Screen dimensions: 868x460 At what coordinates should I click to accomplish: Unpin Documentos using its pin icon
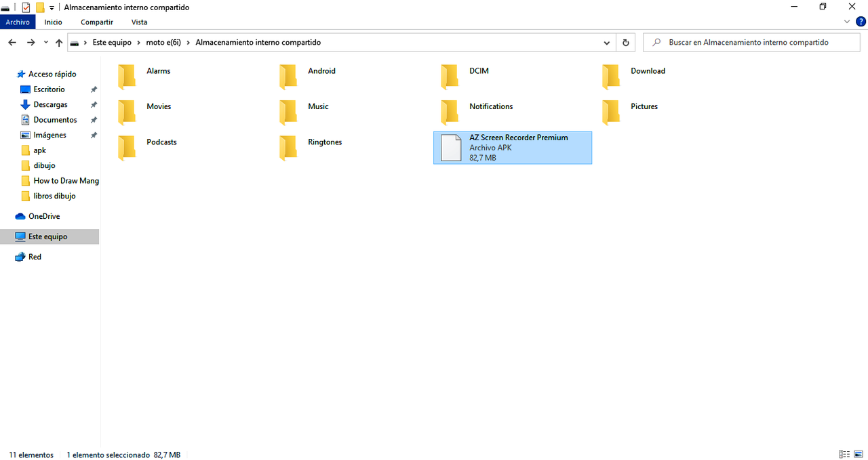(x=94, y=120)
